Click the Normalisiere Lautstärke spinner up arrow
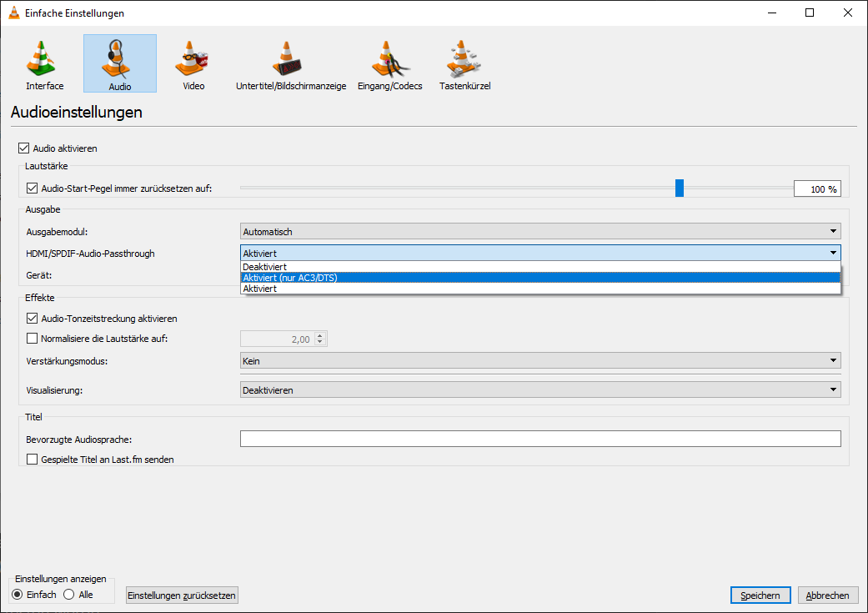868x613 pixels. (x=319, y=334)
